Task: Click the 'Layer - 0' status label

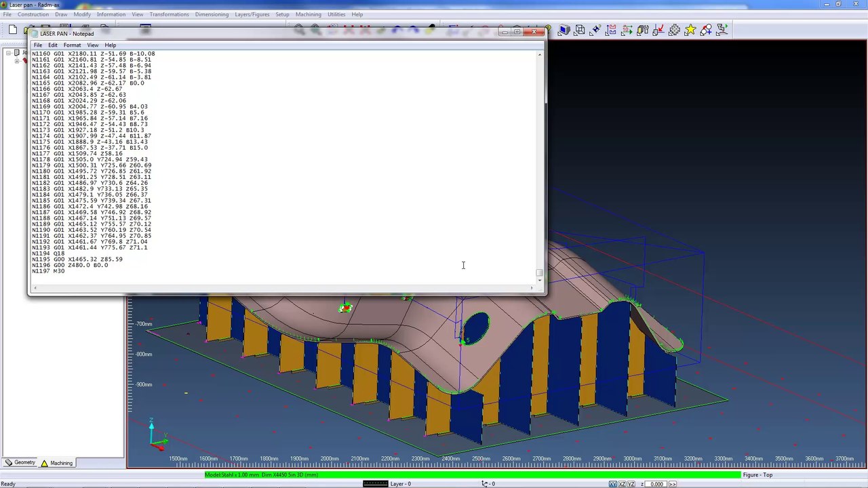Action: 400,484
